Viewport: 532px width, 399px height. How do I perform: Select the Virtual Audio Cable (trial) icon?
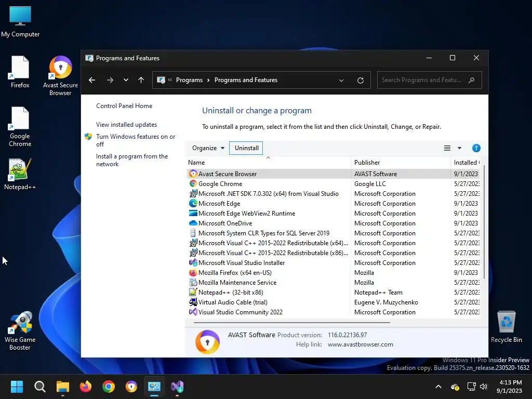pyautogui.click(x=193, y=302)
